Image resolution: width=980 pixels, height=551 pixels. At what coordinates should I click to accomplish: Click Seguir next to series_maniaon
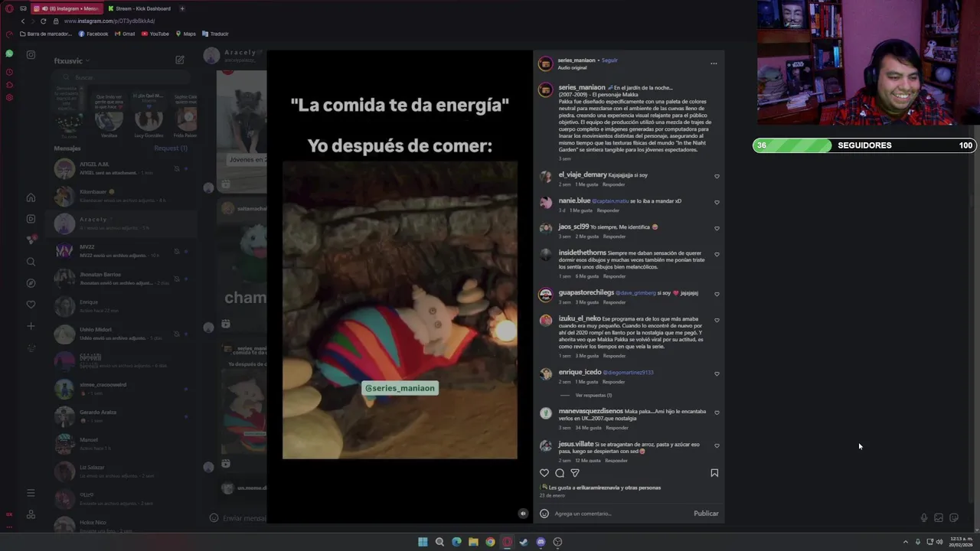pos(609,60)
